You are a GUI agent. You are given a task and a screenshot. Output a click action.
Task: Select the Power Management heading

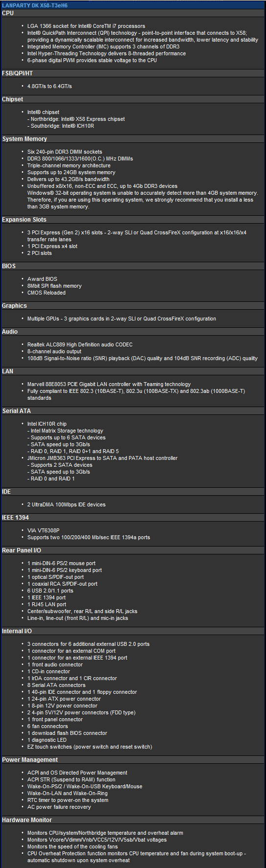(30, 760)
